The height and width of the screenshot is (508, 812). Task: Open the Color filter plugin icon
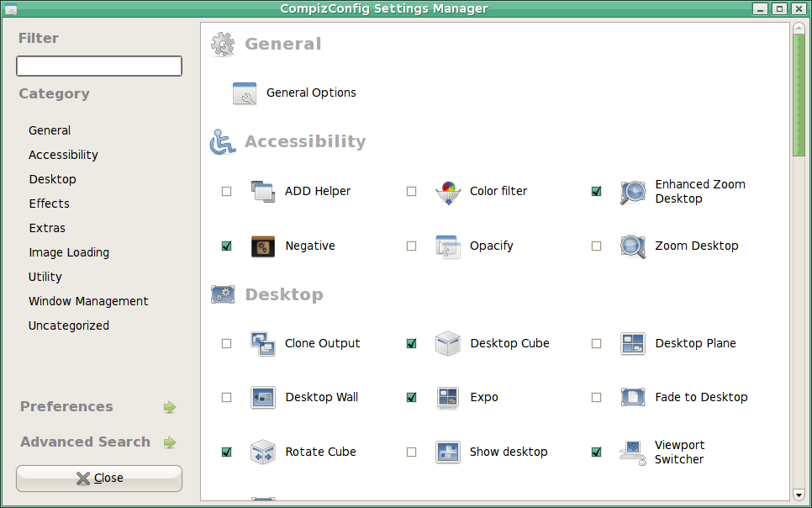click(x=448, y=193)
